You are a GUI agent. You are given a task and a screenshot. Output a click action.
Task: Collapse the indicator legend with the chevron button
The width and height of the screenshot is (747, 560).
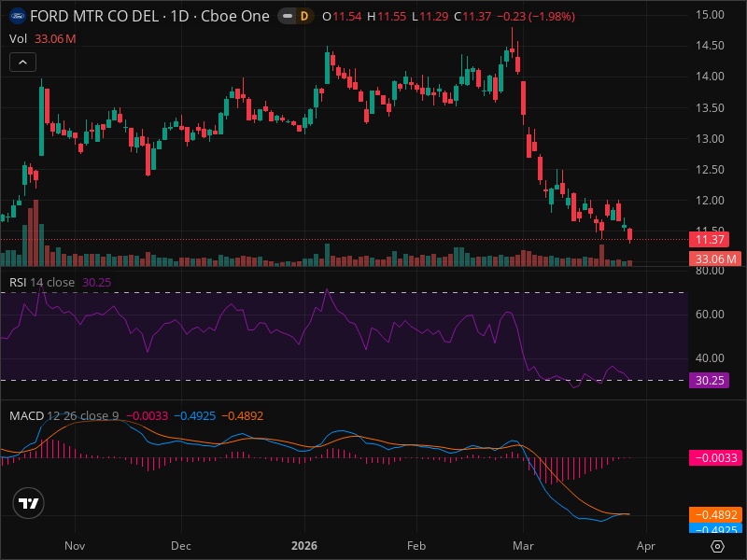pyautogui.click(x=22, y=63)
